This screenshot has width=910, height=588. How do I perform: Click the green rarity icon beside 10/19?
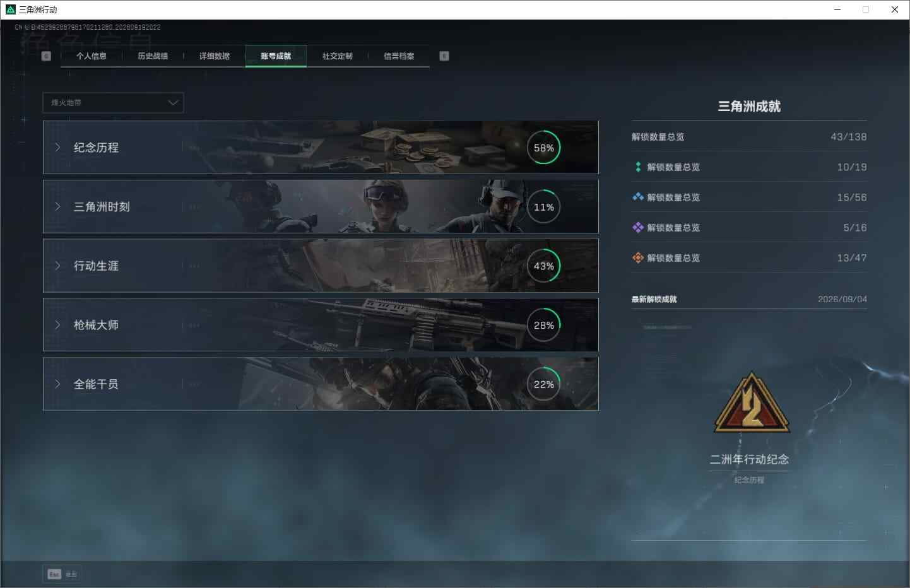(638, 167)
